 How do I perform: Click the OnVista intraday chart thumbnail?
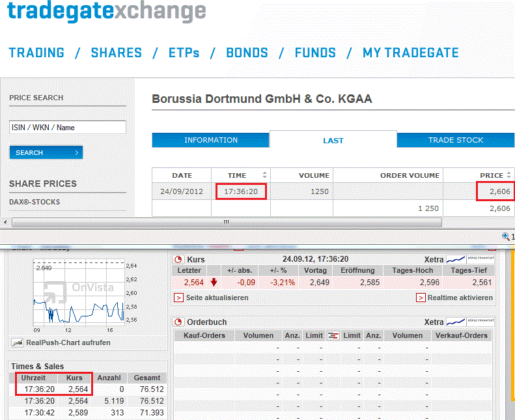point(78,291)
